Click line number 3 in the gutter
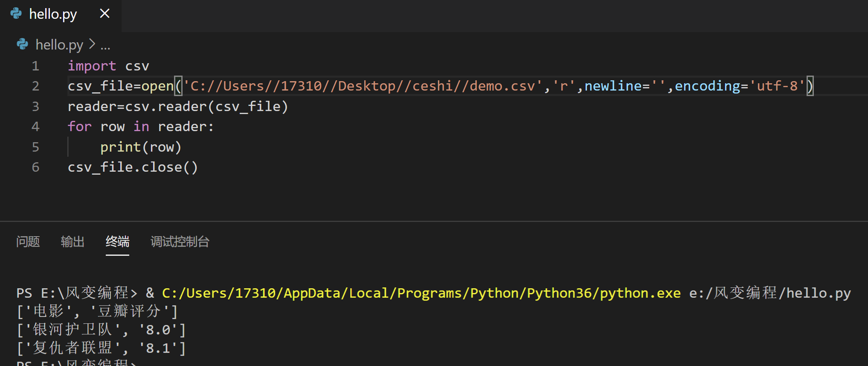 pos(35,106)
